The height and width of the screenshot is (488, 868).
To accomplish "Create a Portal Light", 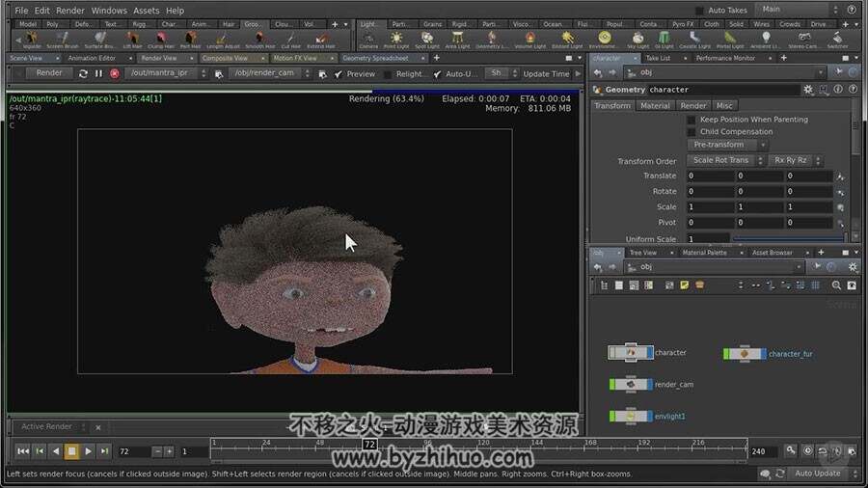I will tap(730, 40).
